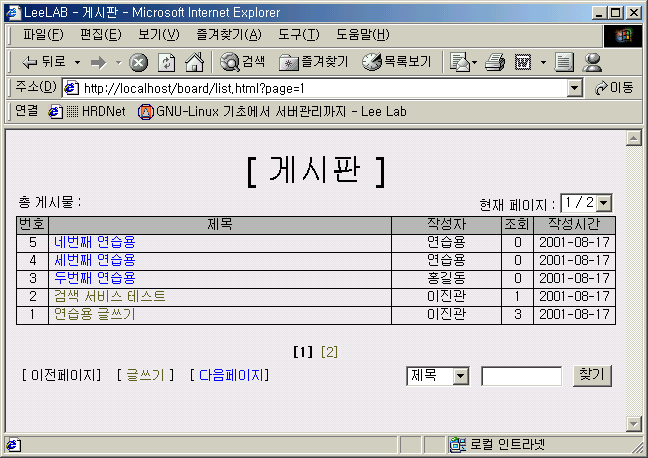Viewport: 648px width, 458px height.
Task: Click the 다음페이지 next page link
Action: [x=230, y=375]
